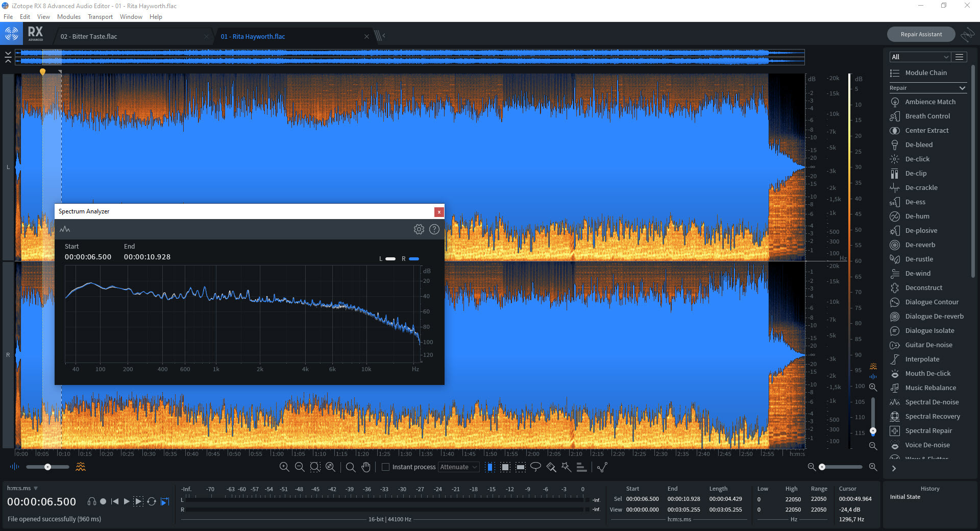Click the Repair Assistant button

[x=921, y=34]
